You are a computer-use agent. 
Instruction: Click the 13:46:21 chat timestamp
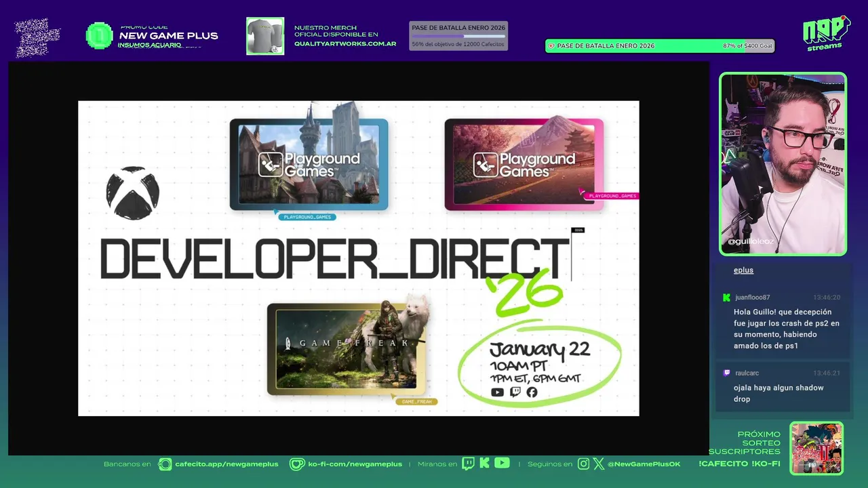827,373
